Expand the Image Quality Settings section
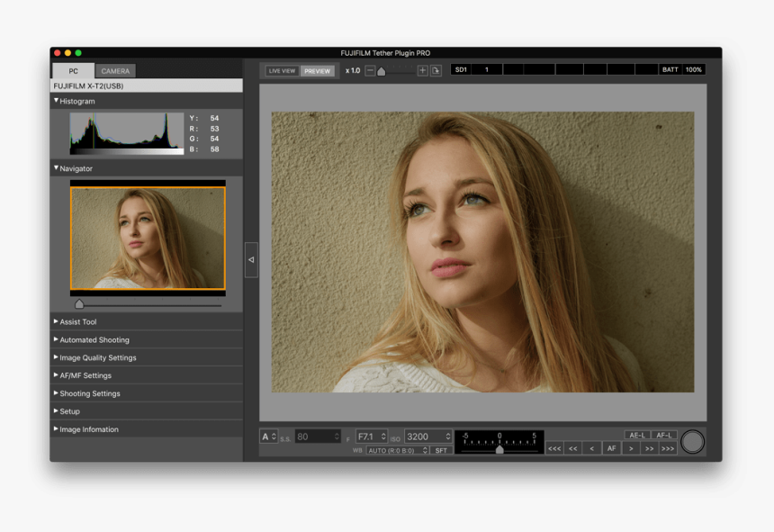774x532 pixels. [x=97, y=357]
